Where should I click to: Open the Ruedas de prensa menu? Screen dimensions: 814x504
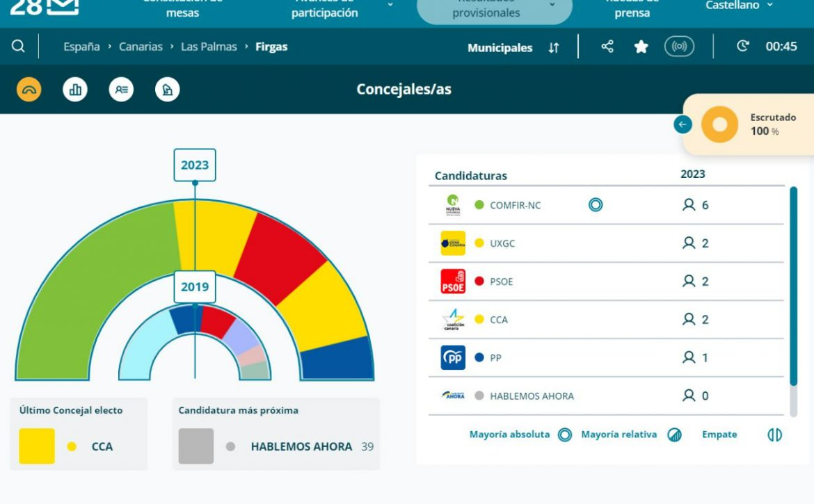pos(632,7)
